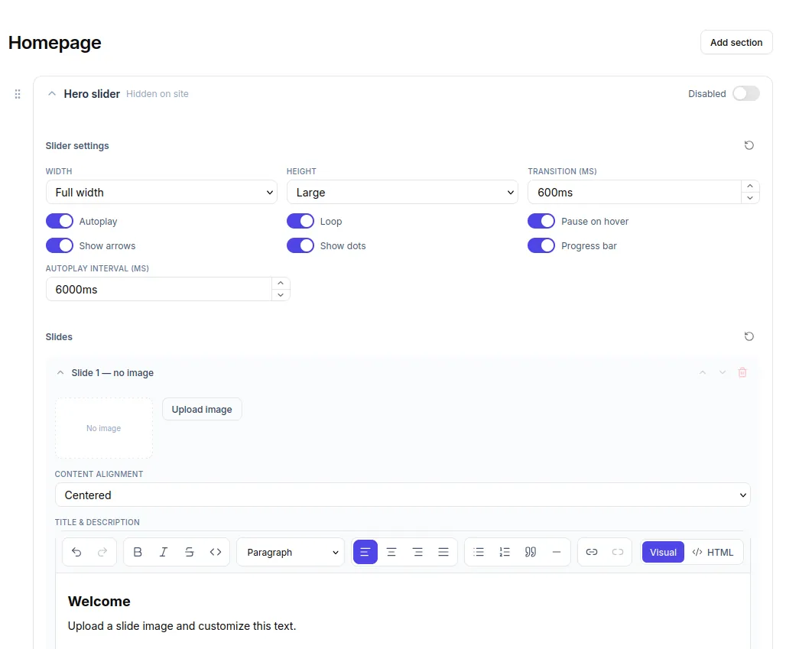Viewport: 812px width, 649px height.
Task: Insert a horizontal rule
Action: (x=557, y=552)
